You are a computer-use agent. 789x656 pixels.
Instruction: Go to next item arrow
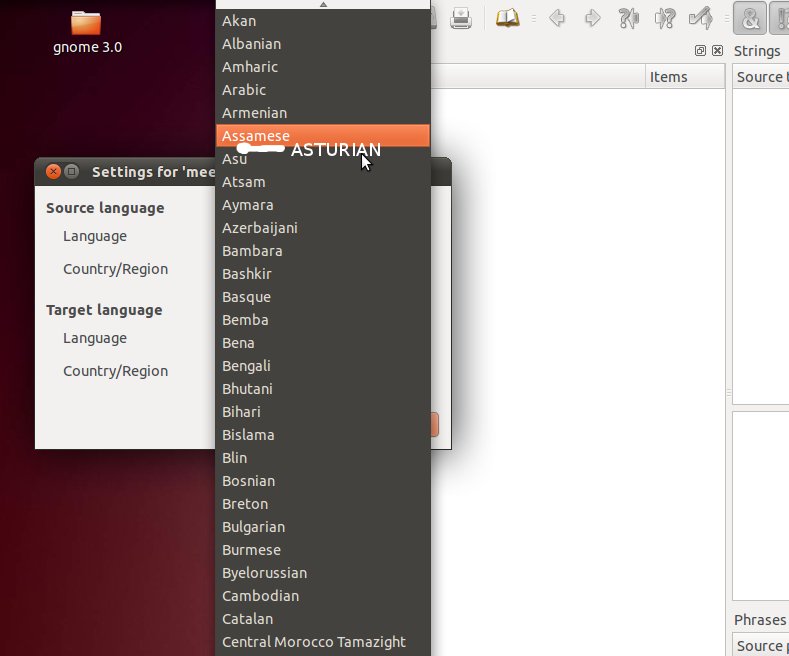(x=592, y=18)
